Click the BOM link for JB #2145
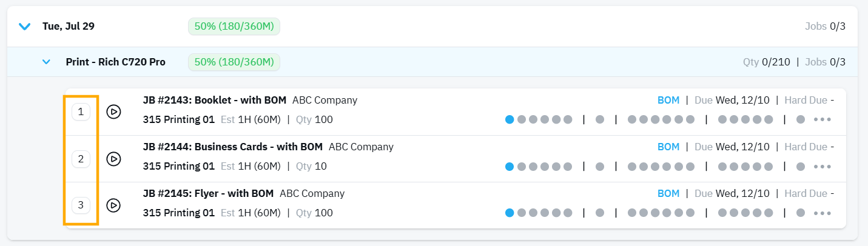This screenshot has height=246, width=868. (x=668, y=193)
